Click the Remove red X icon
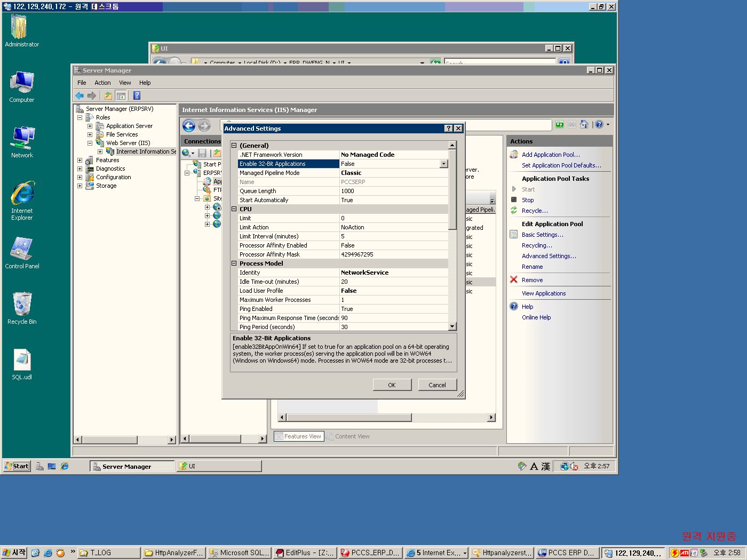747x560 pixels. tap(514, 279)
